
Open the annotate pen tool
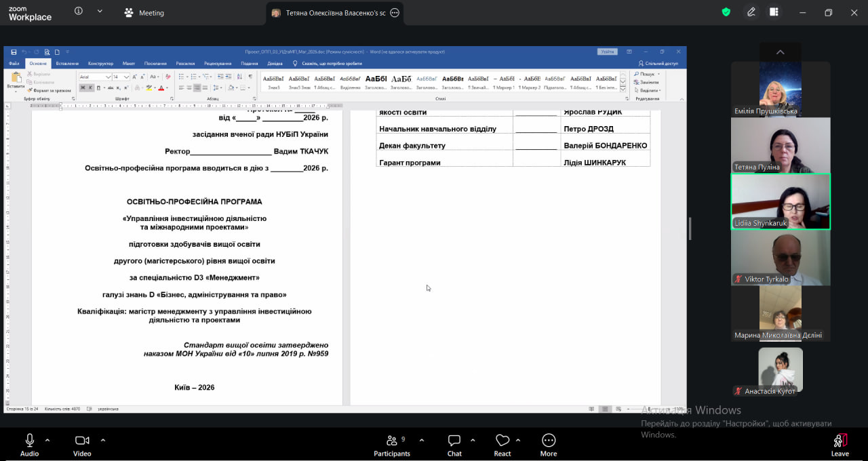point(751,12)
